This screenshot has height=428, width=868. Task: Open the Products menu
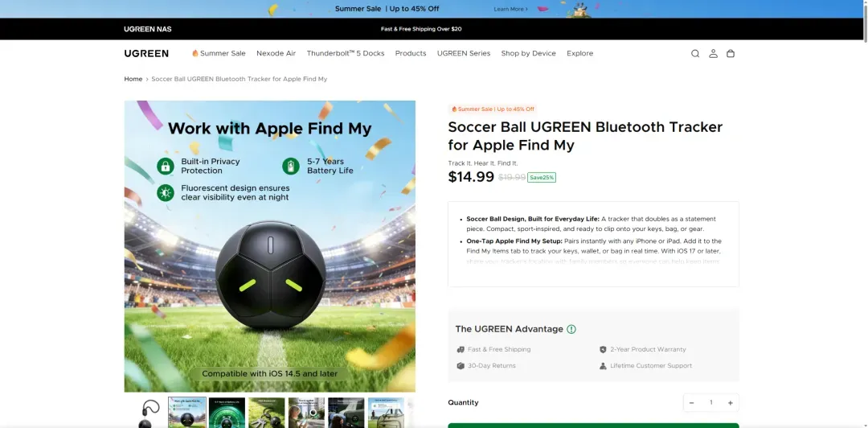(411, 53)
